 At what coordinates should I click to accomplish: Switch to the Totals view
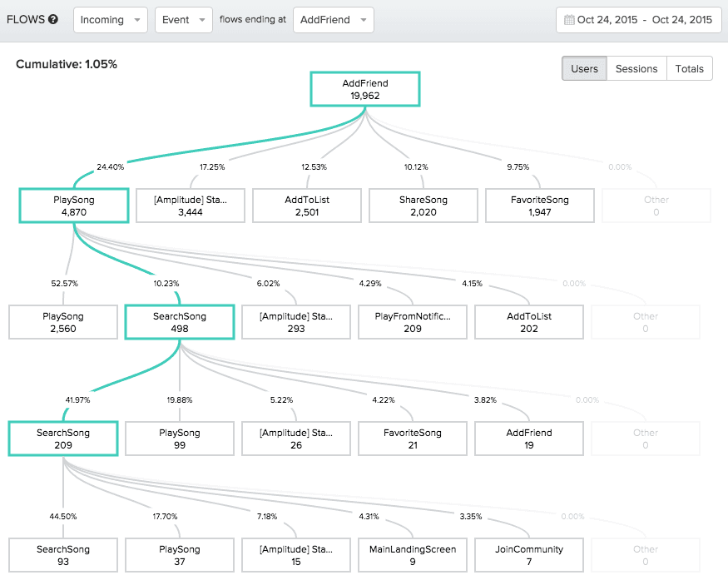point(690,69)
